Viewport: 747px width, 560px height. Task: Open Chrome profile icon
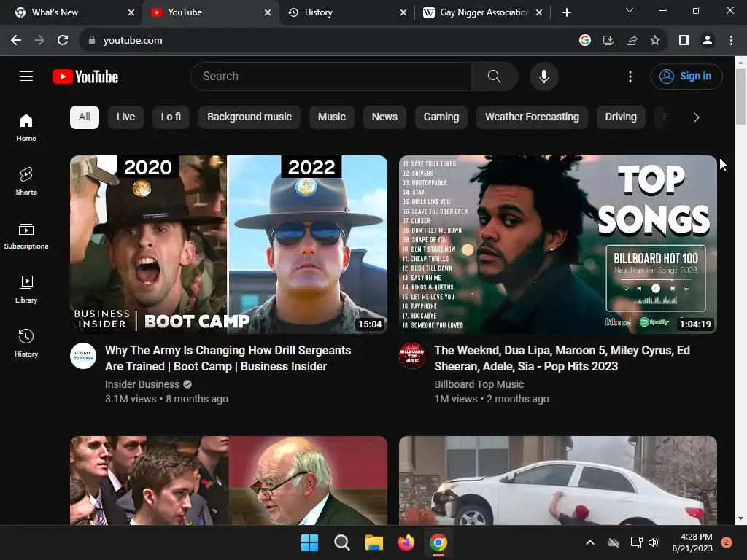[708, 41]
